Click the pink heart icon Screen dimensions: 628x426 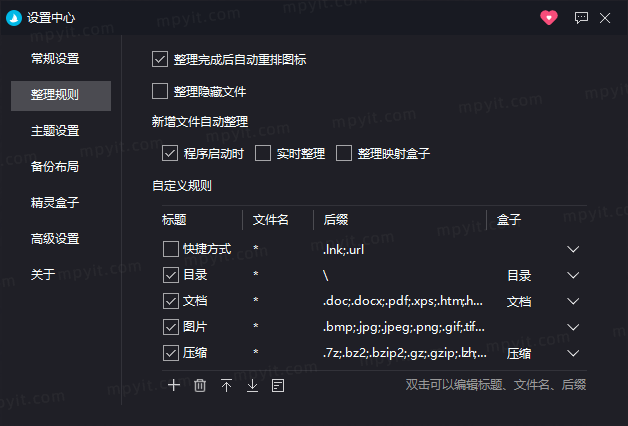click(x=549, y=18)
